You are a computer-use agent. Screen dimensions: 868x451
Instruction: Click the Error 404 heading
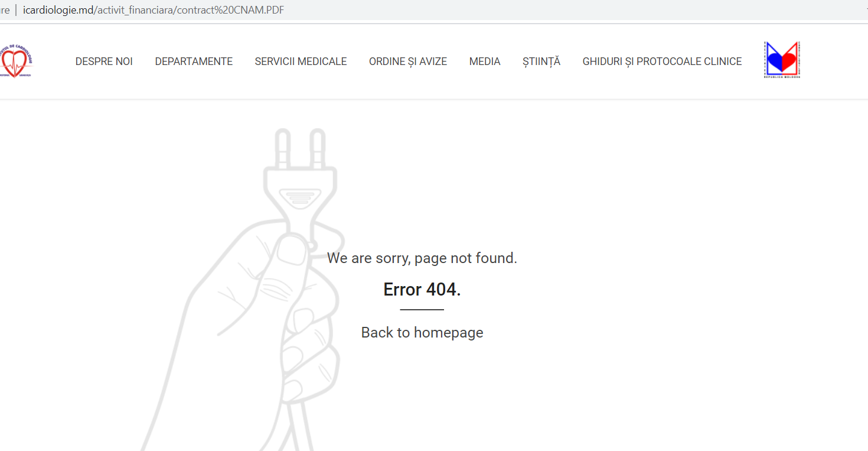[422, 289]
